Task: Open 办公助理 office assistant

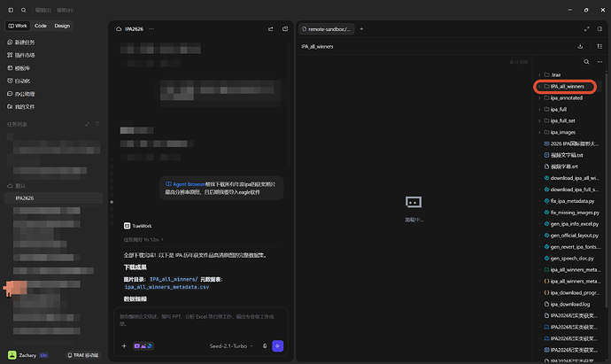Action: coord(21,94)
